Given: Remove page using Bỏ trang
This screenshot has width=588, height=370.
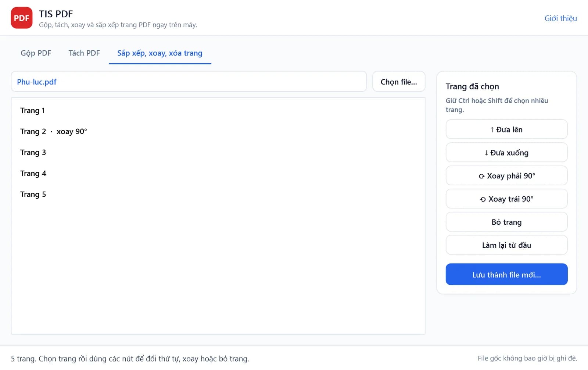Looking at the screenshot, I should click(506, 222).
